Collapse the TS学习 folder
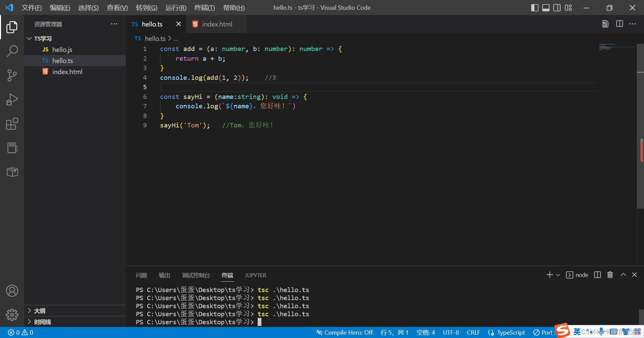The height and width of the screenshot is (338, 644). pos(76,39)
